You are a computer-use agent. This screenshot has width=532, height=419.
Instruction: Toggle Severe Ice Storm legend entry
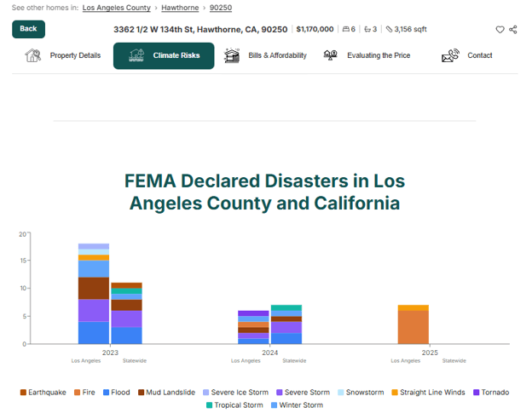coord(235,393)
